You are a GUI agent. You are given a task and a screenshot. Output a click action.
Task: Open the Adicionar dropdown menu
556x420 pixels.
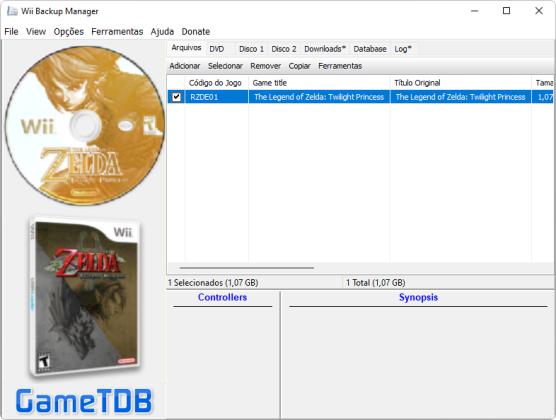click(x=185, y=66)
